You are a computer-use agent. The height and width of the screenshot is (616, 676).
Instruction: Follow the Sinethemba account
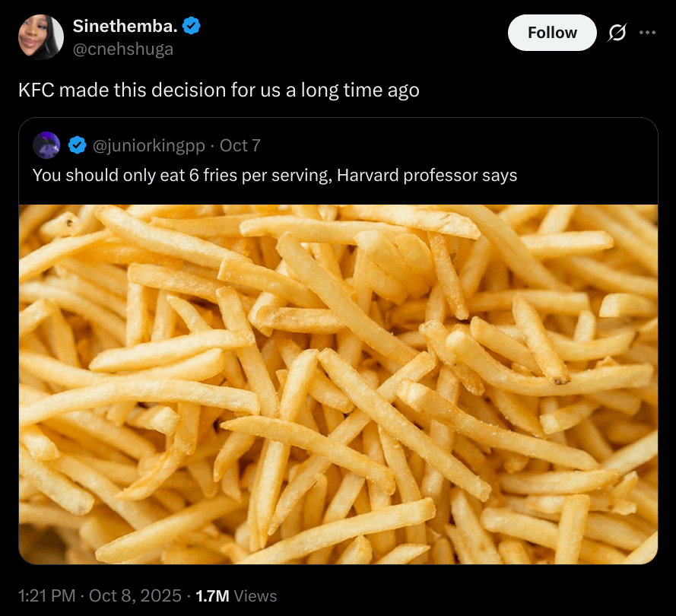[x=552, y=33]
